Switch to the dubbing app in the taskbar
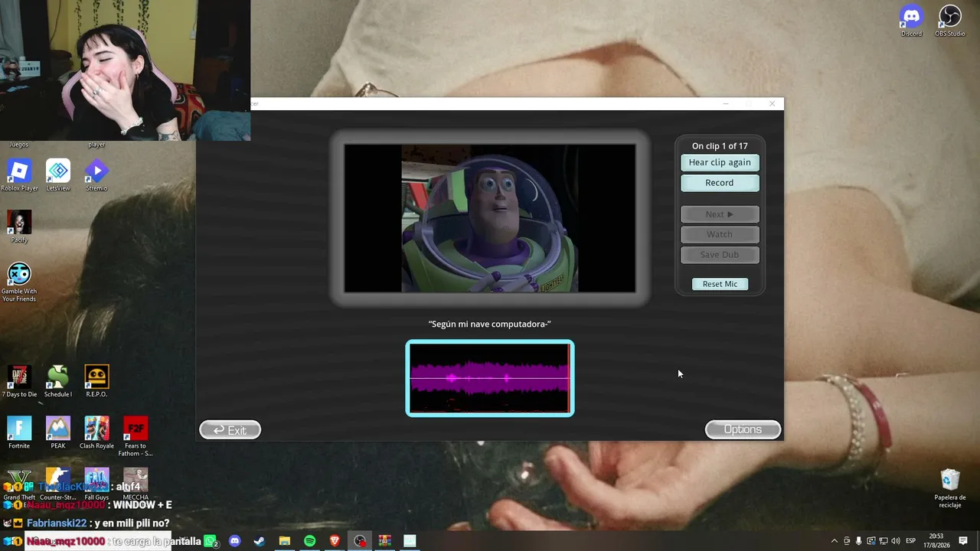Viewport: 980px width, 551px height. pos(410,541)
